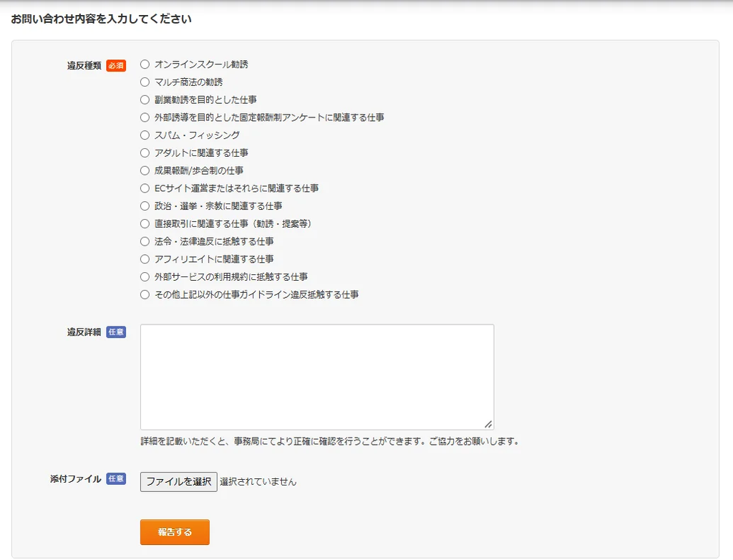Viewport: 733px width, 560px height.
Task: Select the オンラインスクール勧誘 radio option
Action: [x=145, y=64]
